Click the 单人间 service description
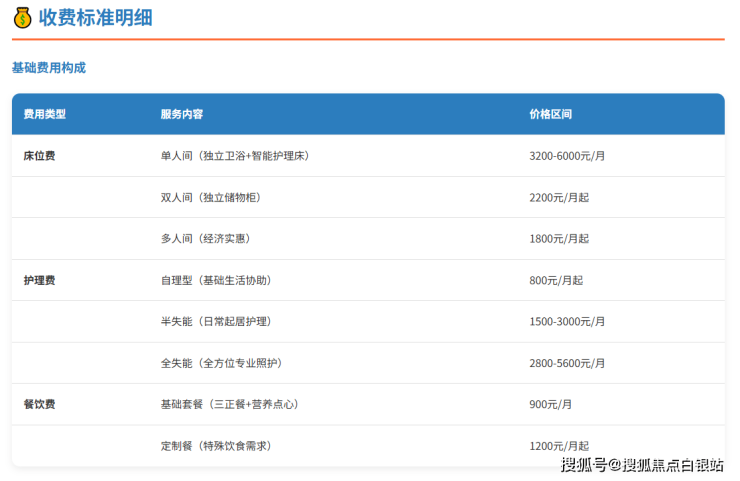This screenshot has height=481, width=740. click(x=241, y=156)
